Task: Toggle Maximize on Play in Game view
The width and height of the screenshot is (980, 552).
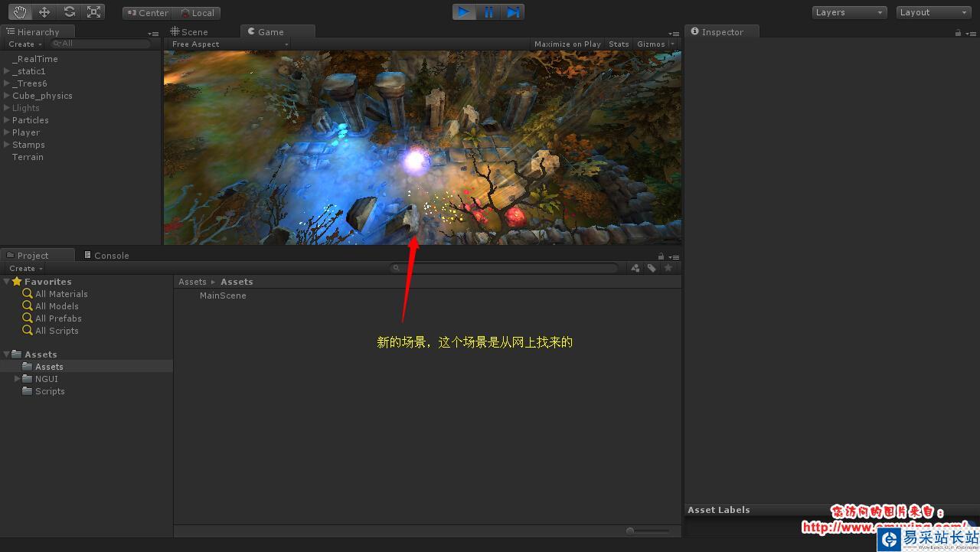Action: [x=567, y=44]
